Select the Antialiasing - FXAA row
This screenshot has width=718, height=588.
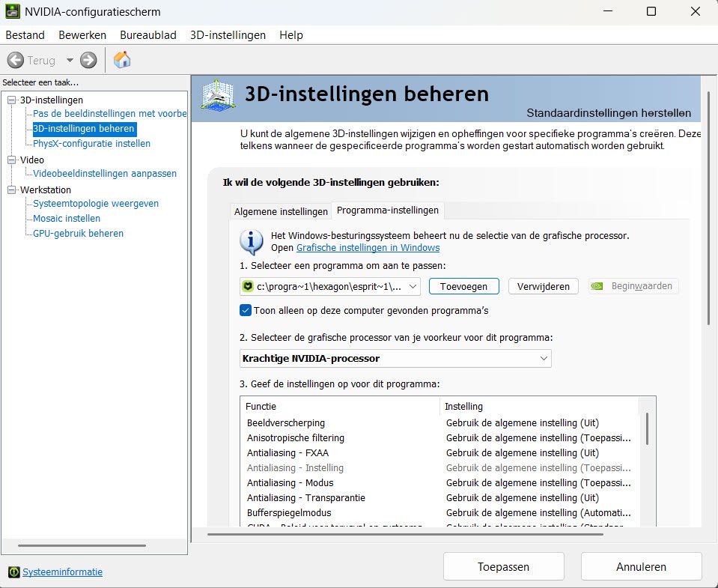click(x=439, y=453)
